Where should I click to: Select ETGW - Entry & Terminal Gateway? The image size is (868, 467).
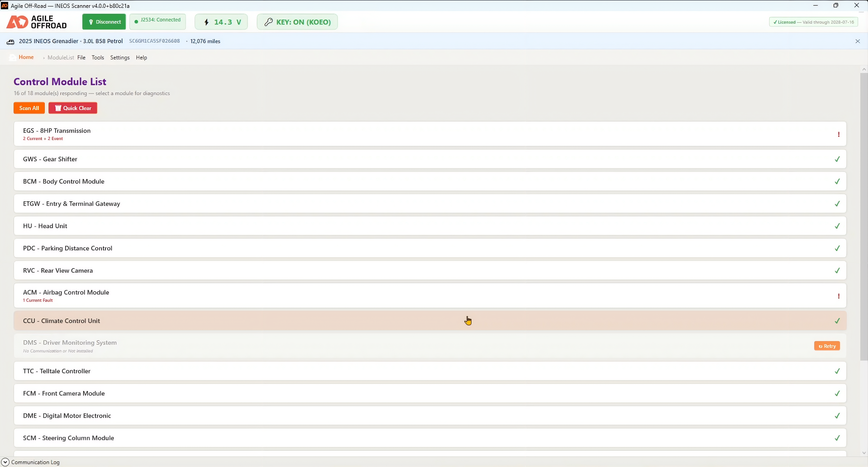click(430, 203)
